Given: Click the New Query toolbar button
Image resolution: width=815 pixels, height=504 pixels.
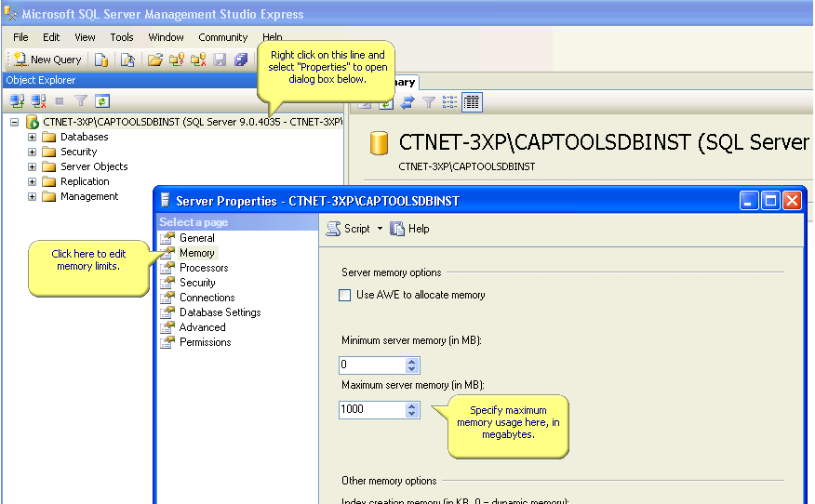Looking at the screenshot, I should (x=47, y=60).
